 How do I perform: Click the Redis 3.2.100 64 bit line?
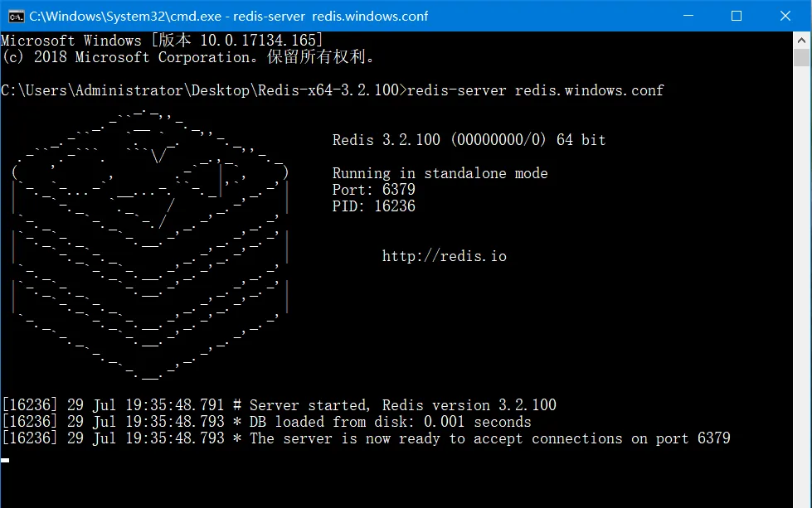[x=469, y=140]
